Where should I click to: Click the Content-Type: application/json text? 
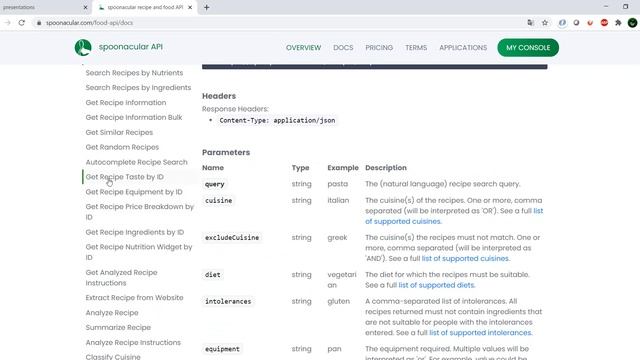click(277, 120)
